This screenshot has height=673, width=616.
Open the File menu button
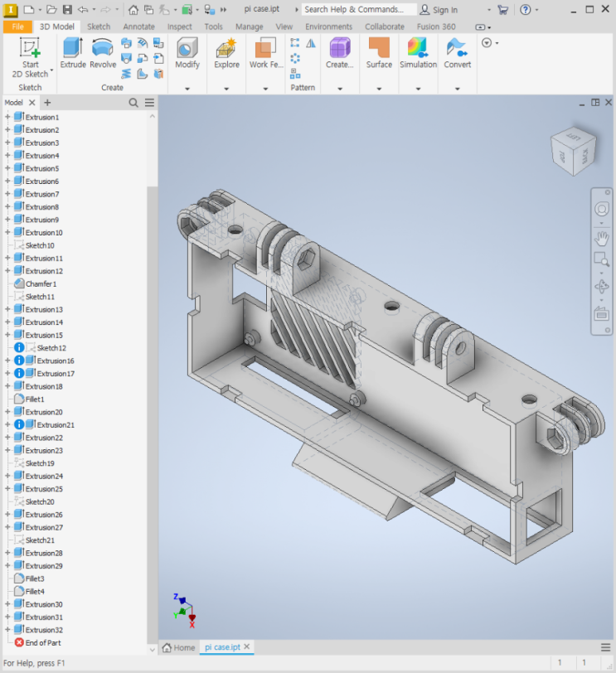point(17,27)
